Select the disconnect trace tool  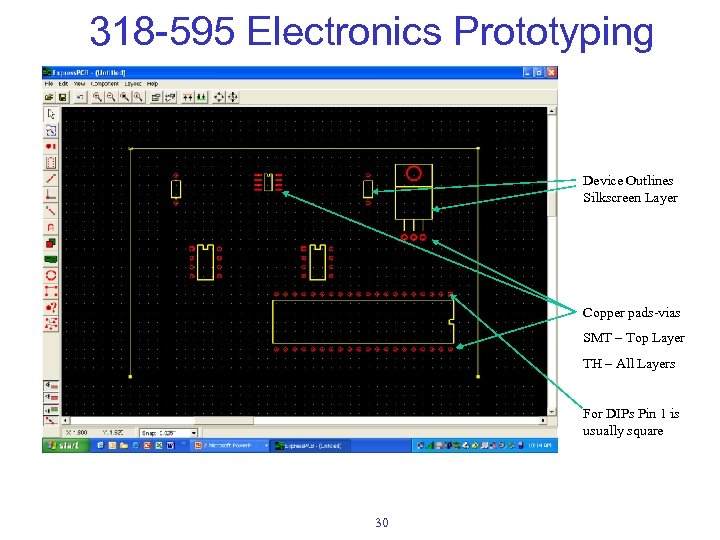[x=51, y=211]
